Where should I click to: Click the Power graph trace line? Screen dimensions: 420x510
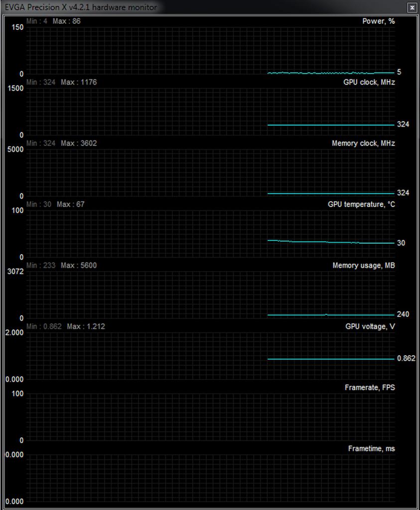tap(331, 73)
